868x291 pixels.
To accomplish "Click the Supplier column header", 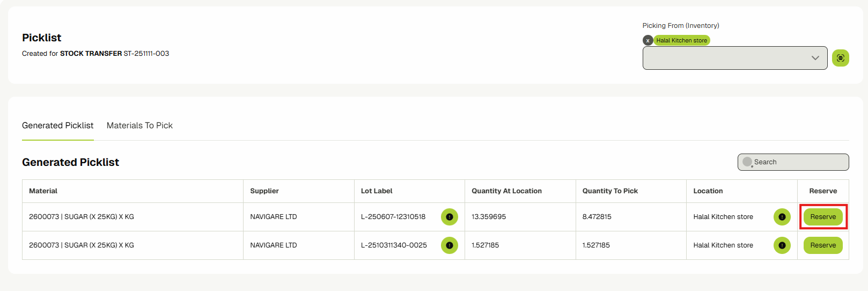I will pos(264,191).
